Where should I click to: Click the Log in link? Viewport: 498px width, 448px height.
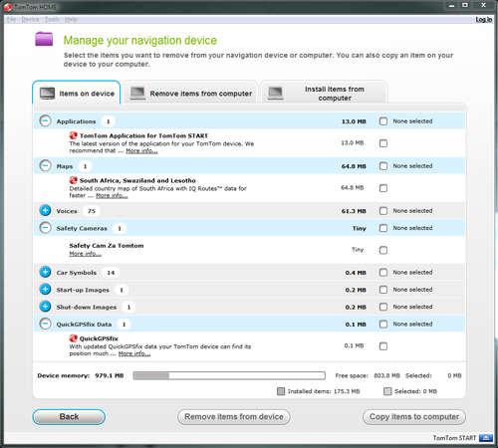click(x=484, y=20)
